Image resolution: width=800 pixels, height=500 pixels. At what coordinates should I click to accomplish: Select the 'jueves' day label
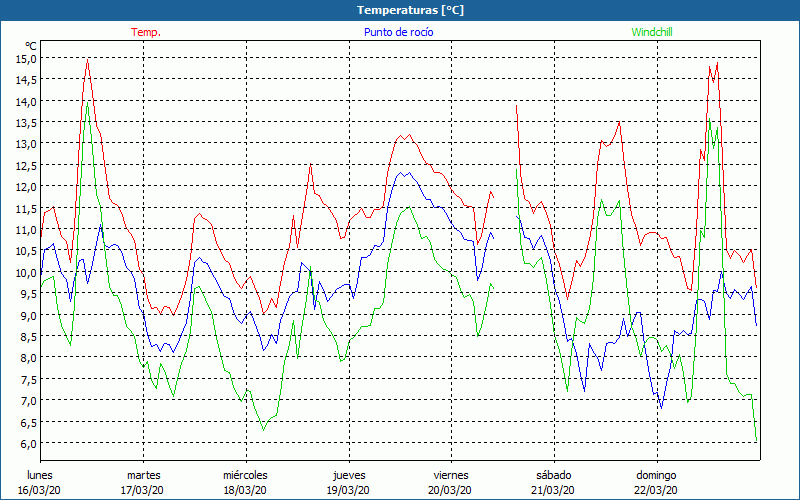click(349, 475)
